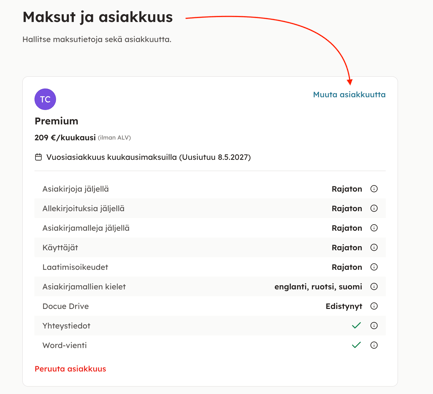Click info icon for Yhteystiedot
This screenshot has height=394, width=433.
(x=374, y=326)
